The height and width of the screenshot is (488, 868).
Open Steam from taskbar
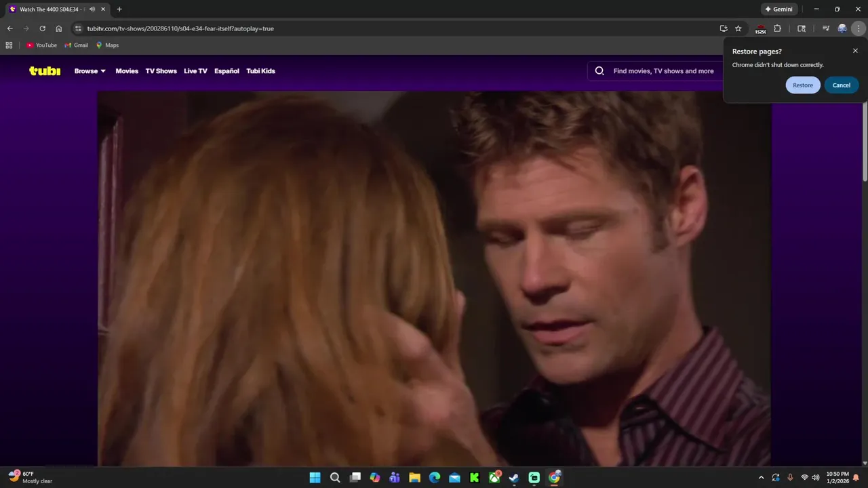tap(514, 478)
